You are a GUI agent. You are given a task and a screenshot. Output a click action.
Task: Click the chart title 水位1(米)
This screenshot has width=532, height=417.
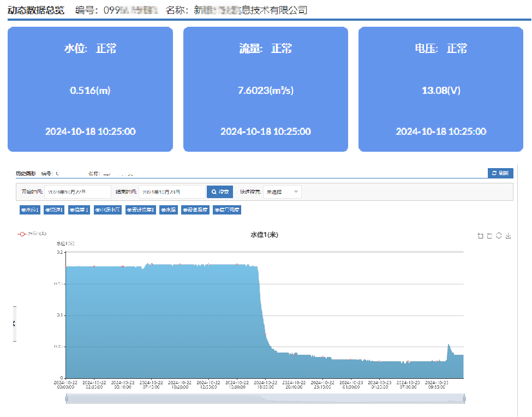(x=264, y=235)
